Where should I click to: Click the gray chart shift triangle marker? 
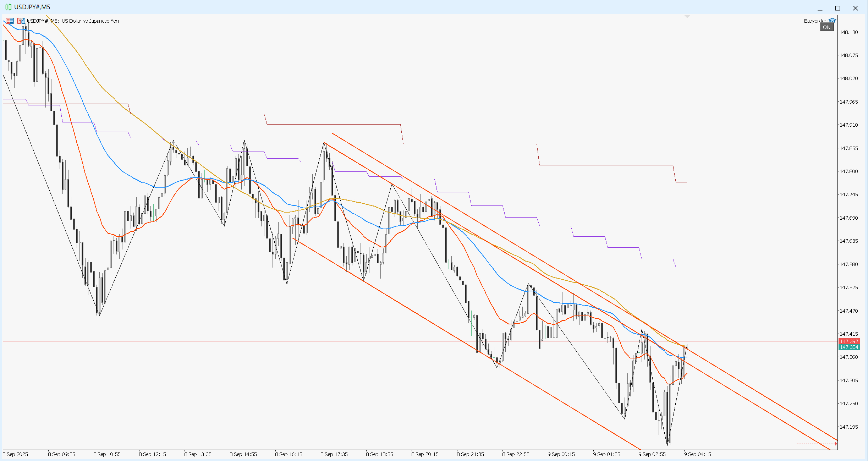(x=687, y=17)
